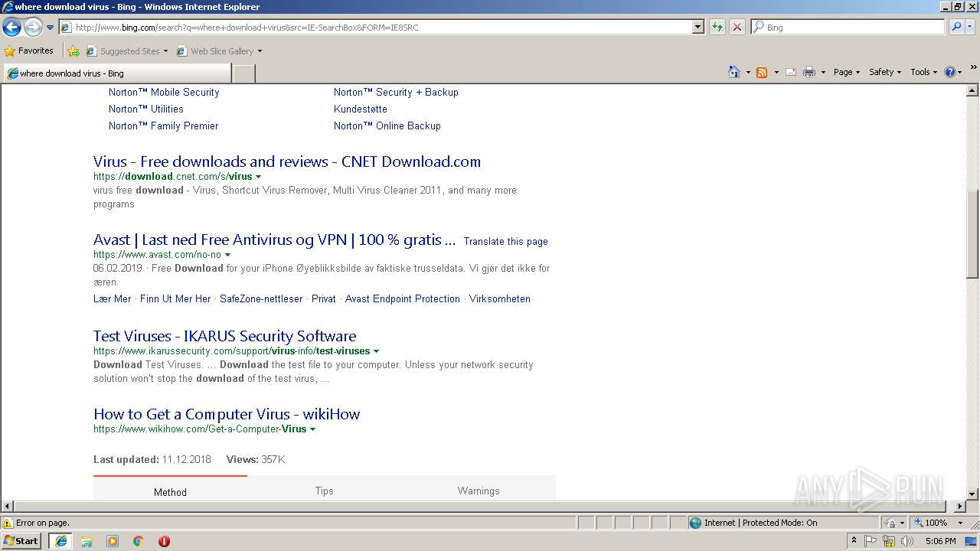Click the scroll down arrow
This screenshot has width=980, height=551.
click(972, 494)
